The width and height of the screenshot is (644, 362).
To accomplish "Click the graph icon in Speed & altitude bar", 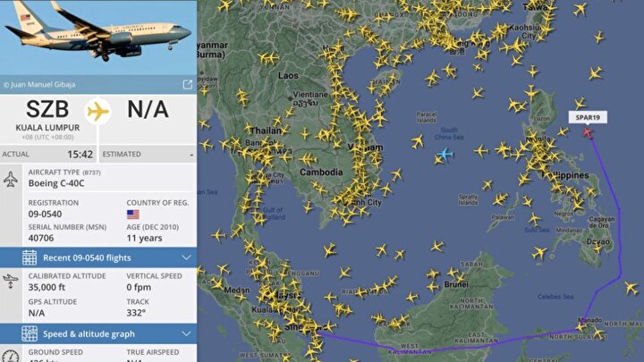I will pos(30,333).
